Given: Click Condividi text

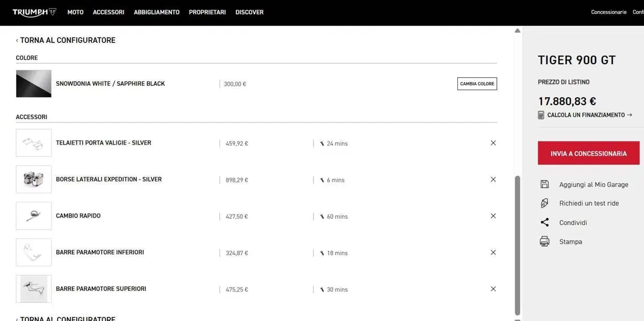Looking at the screenshot, I should [x=573, y=222].
